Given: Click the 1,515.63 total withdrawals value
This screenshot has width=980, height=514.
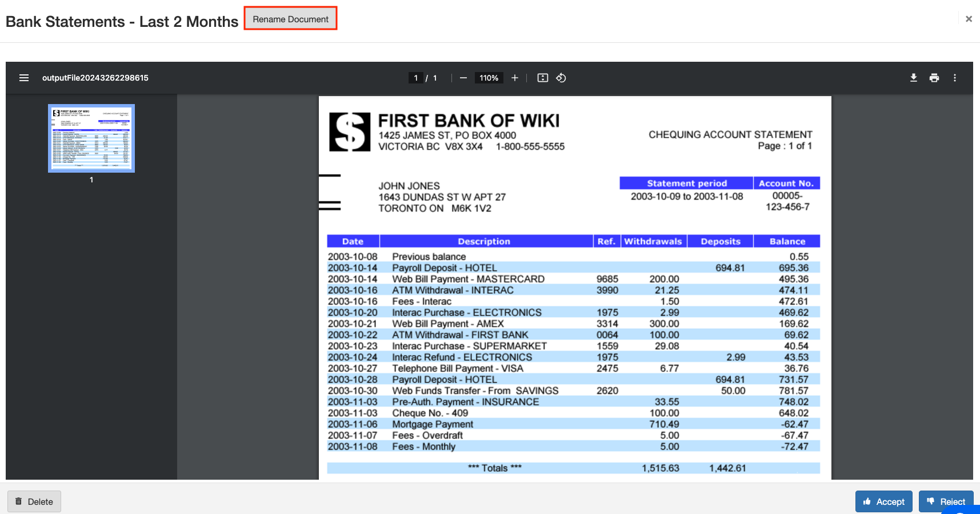Looking at the screenshot, I should click(x=661, y=468).
